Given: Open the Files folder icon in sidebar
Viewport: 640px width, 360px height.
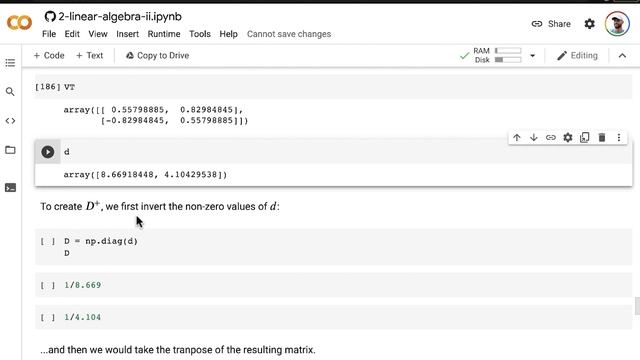Looking at the screenshot, I should pos(10,150).
